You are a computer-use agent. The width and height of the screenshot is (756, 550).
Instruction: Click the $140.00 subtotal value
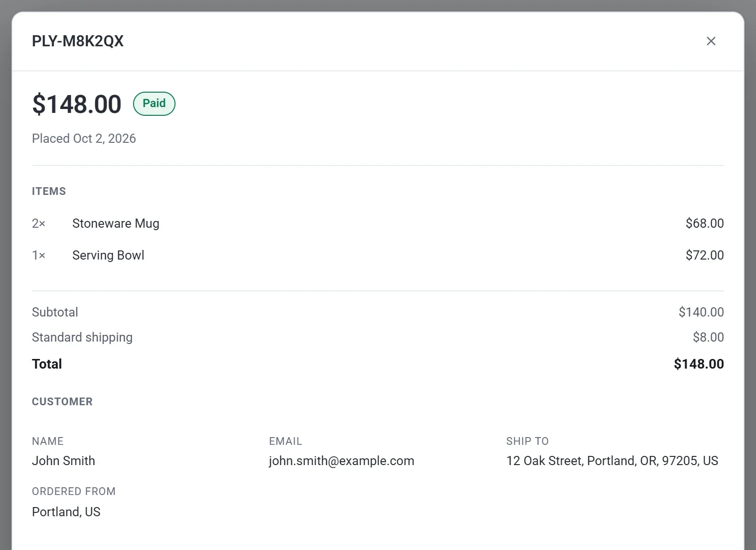[x=701, y=312]
